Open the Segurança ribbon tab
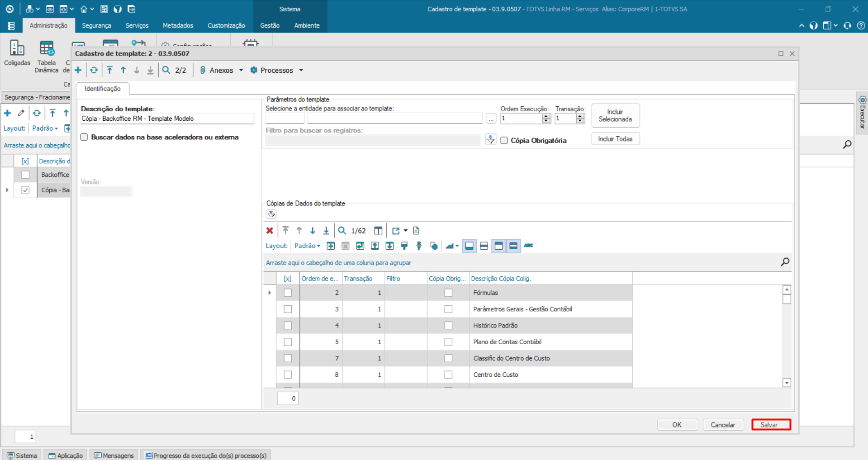 pyautogui.click(x=96, y=26)
